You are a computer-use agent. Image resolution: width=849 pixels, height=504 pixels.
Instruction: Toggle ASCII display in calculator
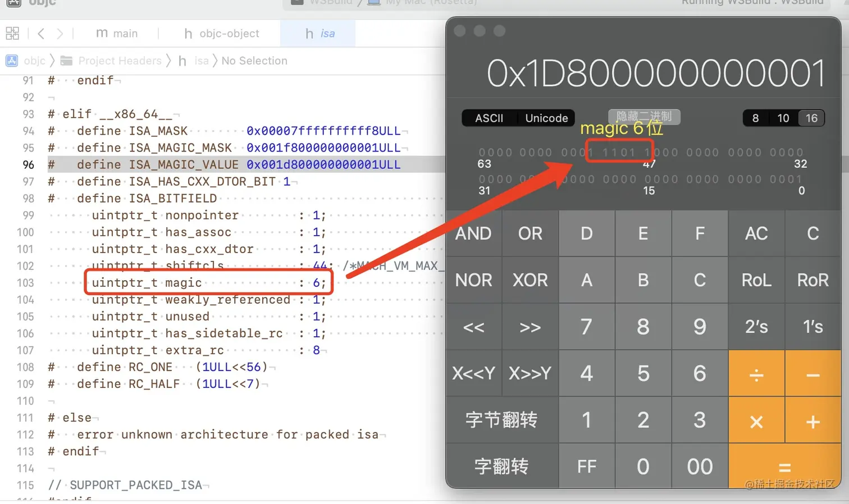pos(489,118)
